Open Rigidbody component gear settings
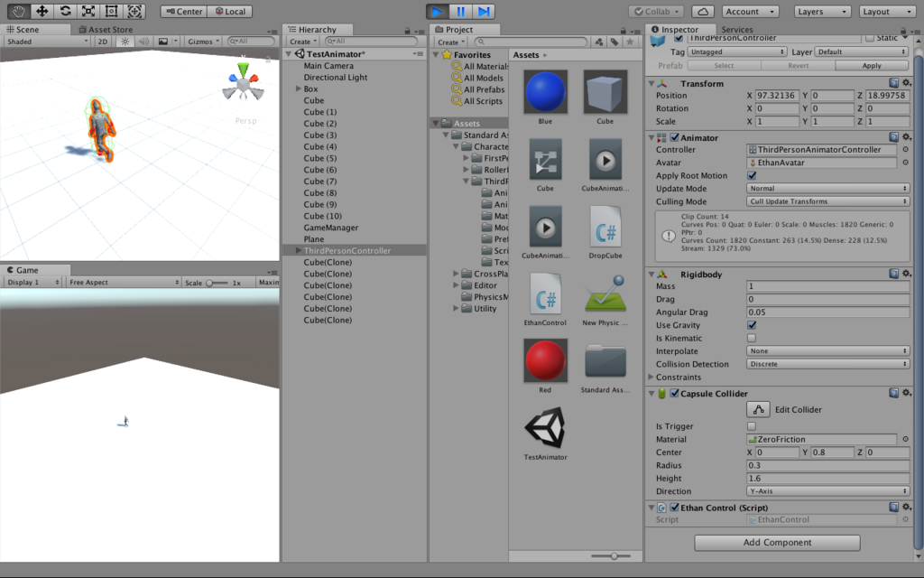Screen dimensions: 924x578 906,274
